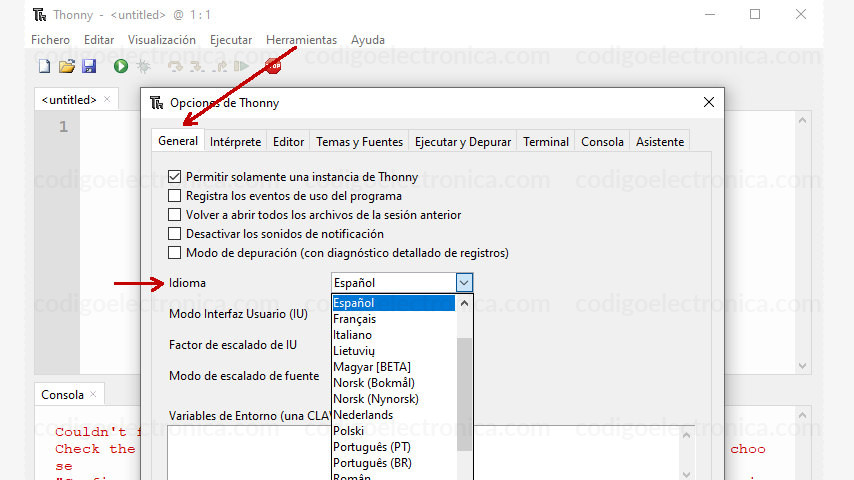
Task: Click the language list scroll up arrow
Action: click(464, 303)
